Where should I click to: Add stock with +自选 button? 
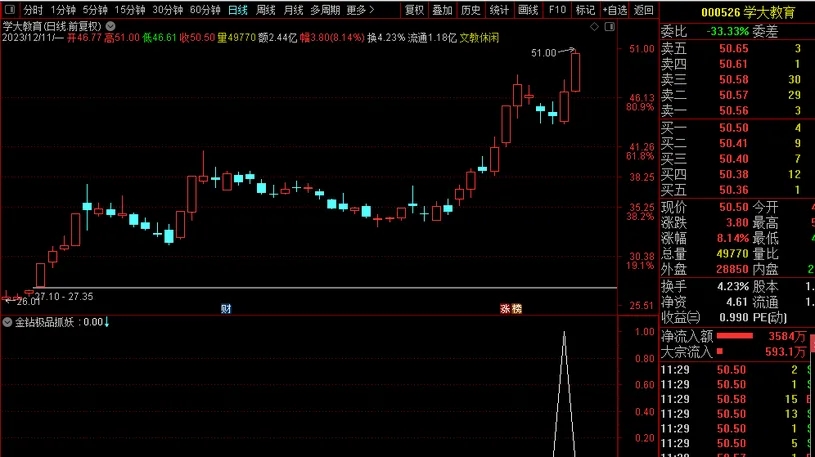click(x=615, y=10)
